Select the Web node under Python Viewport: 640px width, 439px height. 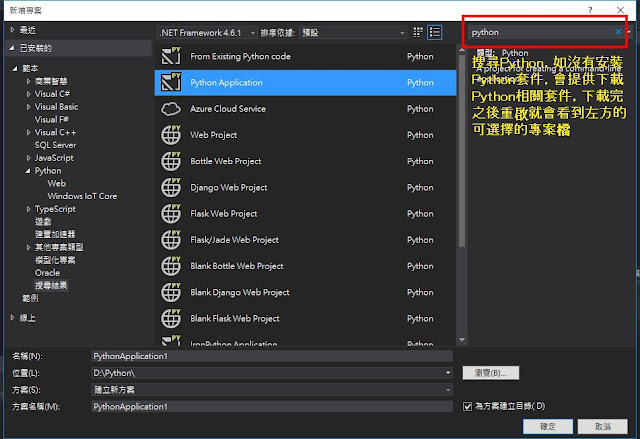(56, 184)
